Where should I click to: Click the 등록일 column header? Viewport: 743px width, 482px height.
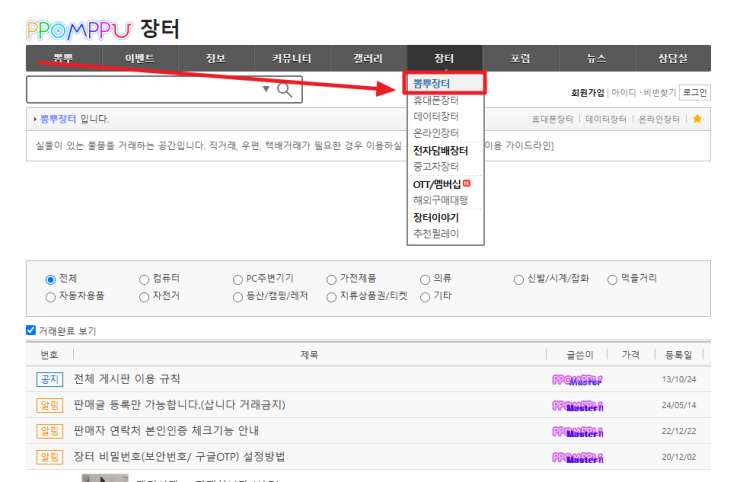(679, 355)
